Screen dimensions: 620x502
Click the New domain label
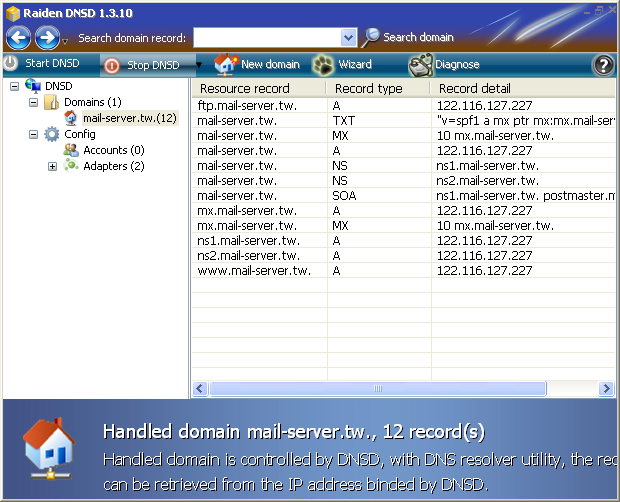coord(270,64)
